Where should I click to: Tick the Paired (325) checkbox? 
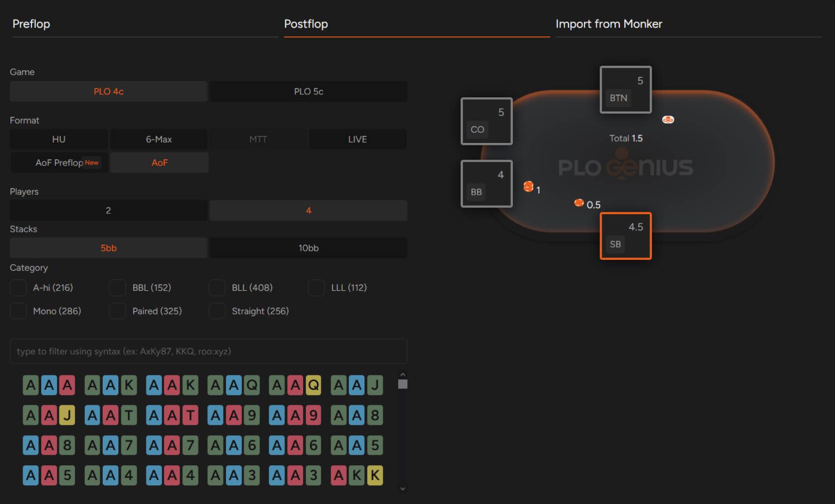117,311
